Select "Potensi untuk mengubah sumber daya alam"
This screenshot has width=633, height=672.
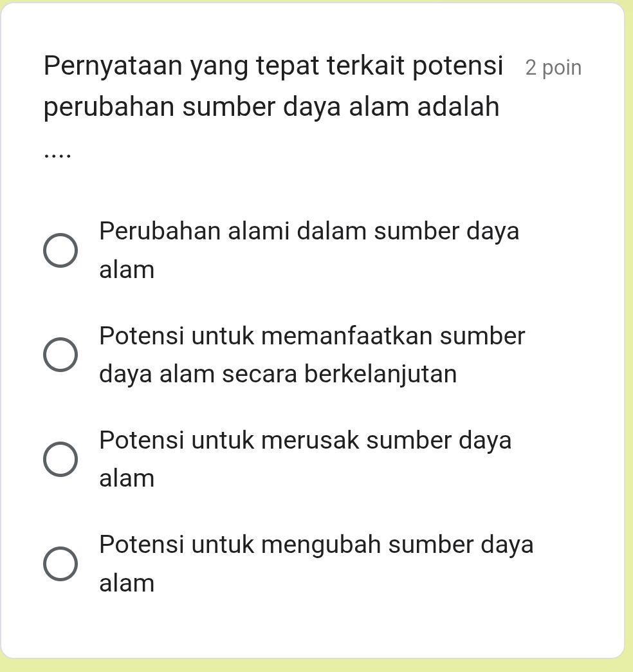(x=60, y=563)
